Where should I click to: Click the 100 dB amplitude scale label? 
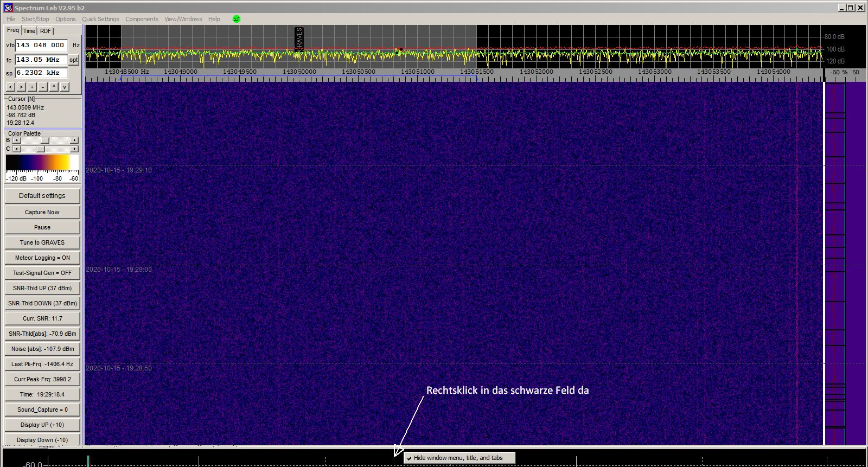click(x=835, y=49)
